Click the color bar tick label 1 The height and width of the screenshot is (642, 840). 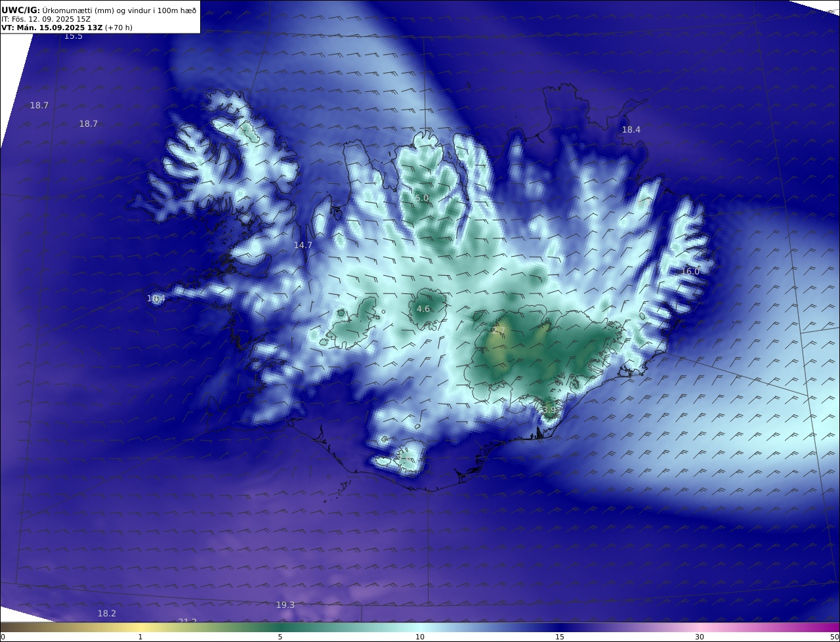coord(140,637)
